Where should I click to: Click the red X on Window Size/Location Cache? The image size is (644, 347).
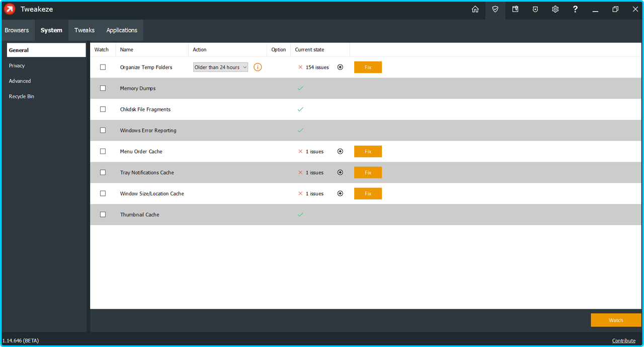click(x=300, y=193)
